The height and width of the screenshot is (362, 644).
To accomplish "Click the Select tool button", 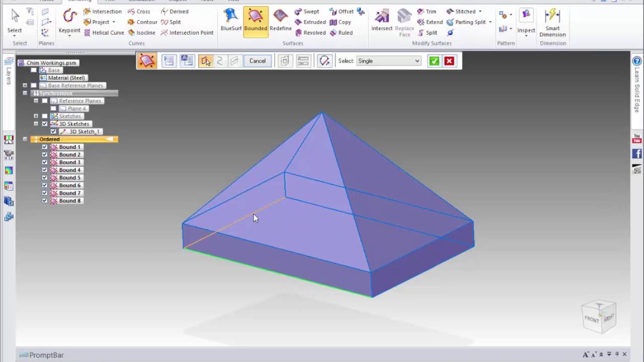I will coord(15,22).
